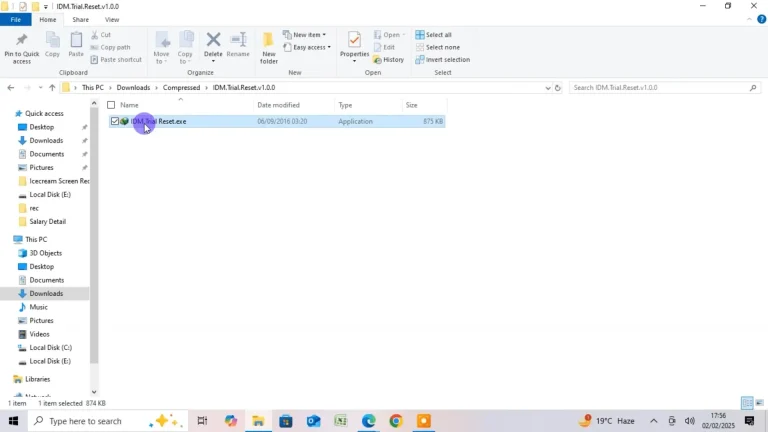Viewport: 768px width, 432px height.
Task: Click Invert selection
Action: [x=443, y=59]
